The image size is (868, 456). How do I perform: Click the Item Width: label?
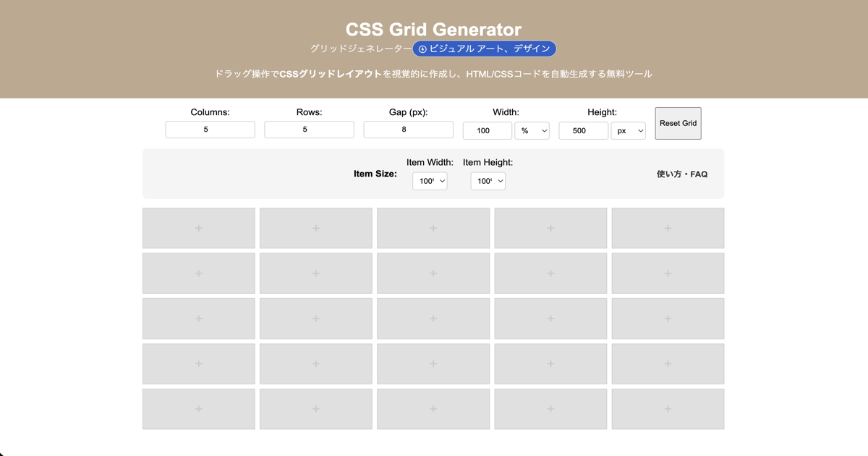click(x=430, y=163)
